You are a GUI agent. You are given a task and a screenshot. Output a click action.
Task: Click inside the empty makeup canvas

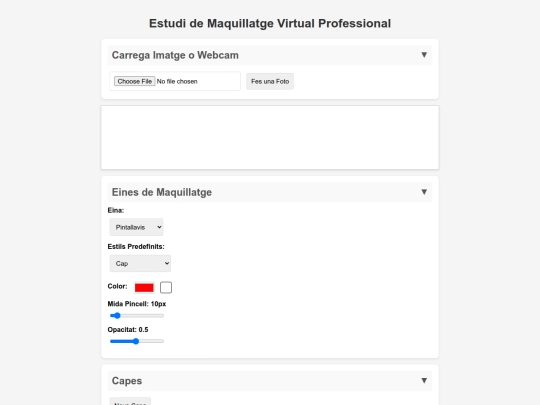(x=270, y=137)
